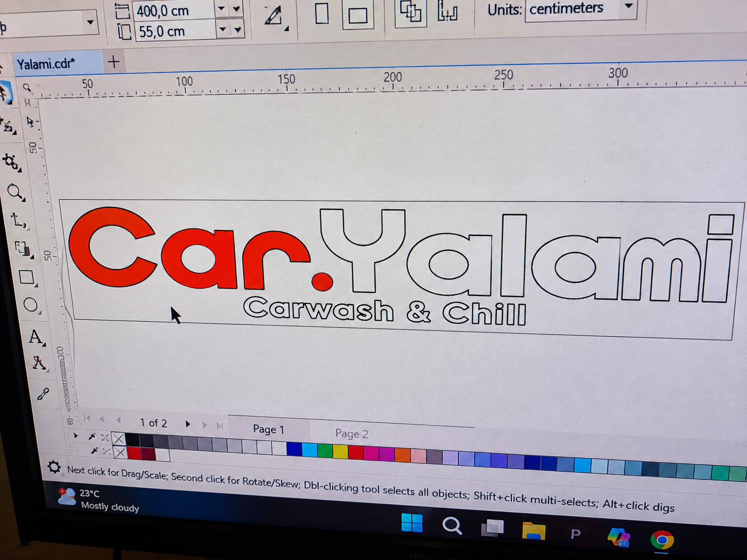The width and height of the screenshot is (747, 560).
Task: Switch to the Page 2 tab
Action: 352,433
